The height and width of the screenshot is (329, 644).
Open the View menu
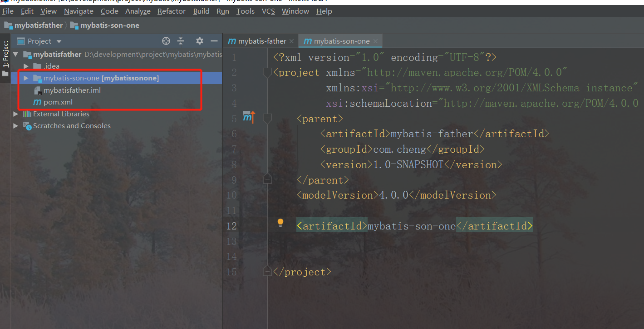coord(49,11)
